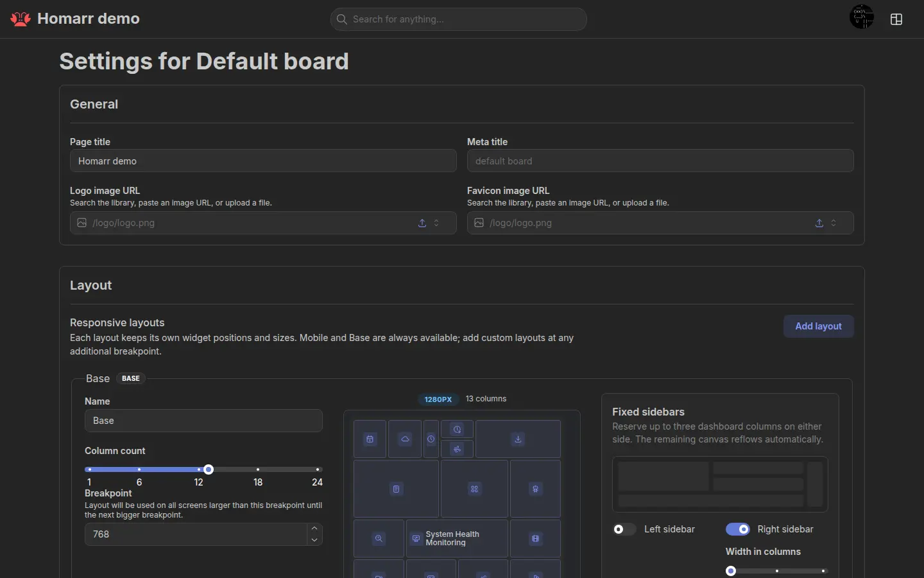Click the upload icon in Logo image URL
924x578 pixels.
coord(422,223)
